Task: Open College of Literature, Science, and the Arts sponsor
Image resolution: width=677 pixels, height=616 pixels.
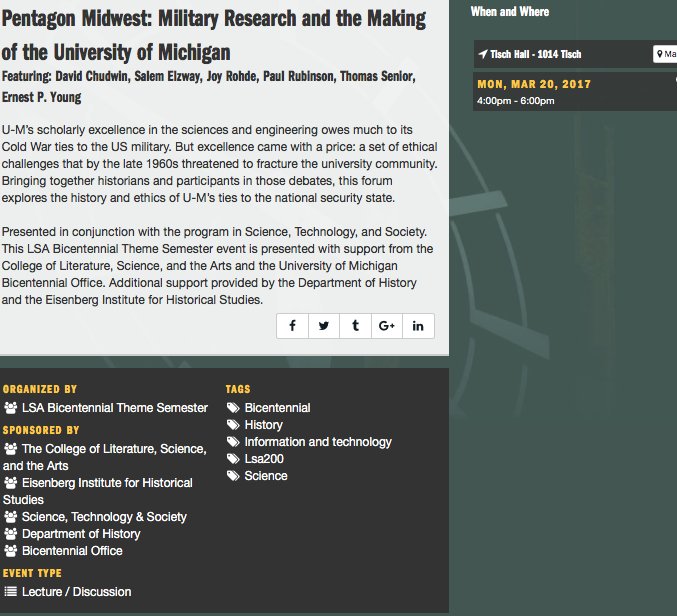Action: pyautogui.click(x=104, y=457)
